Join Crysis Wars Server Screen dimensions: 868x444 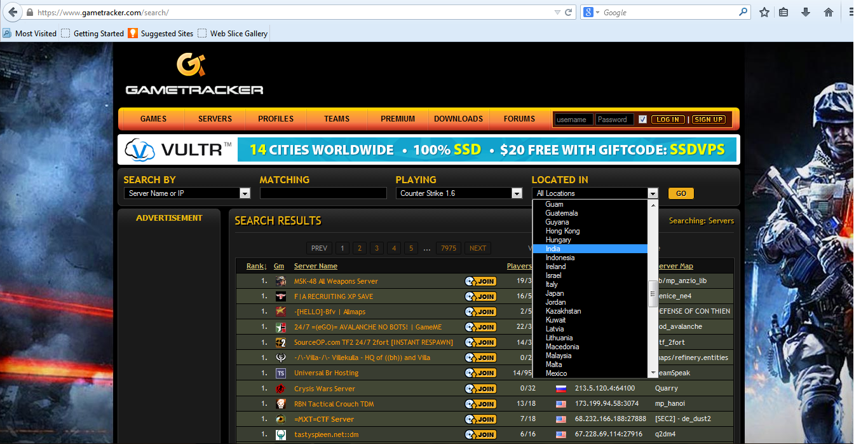pyautogui.click(x=480, y=389)
